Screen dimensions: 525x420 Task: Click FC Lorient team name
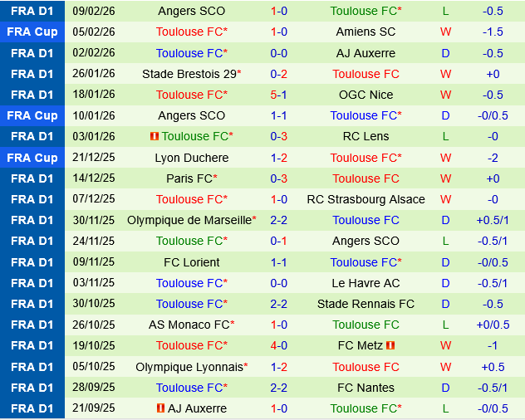click(191, 262)
